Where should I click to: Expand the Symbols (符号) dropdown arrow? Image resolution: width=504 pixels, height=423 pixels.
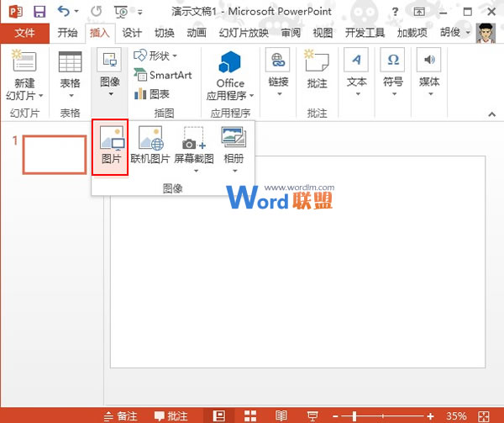coord(394,94)
